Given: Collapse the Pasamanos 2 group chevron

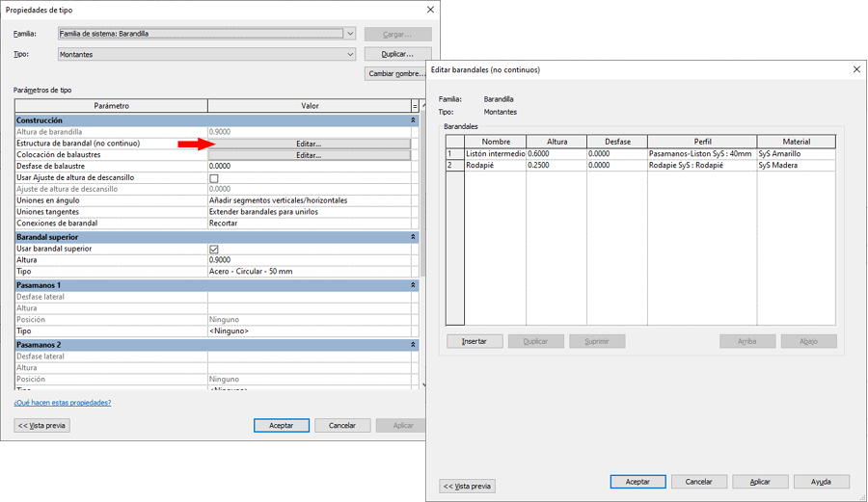Looking at the screenshot, I should 414,345.
